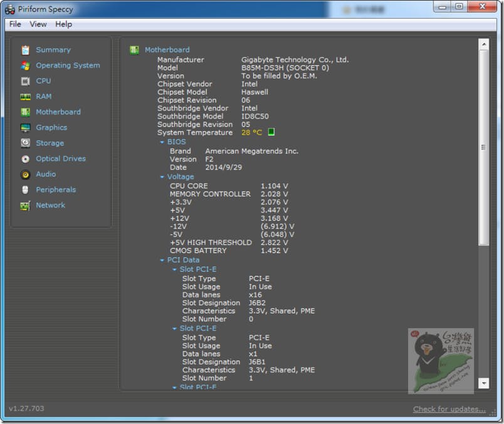Click the MEMORY CONTROLLER voltage row
This screenshot has height=424, width=504.
click(x=229, y=194)
